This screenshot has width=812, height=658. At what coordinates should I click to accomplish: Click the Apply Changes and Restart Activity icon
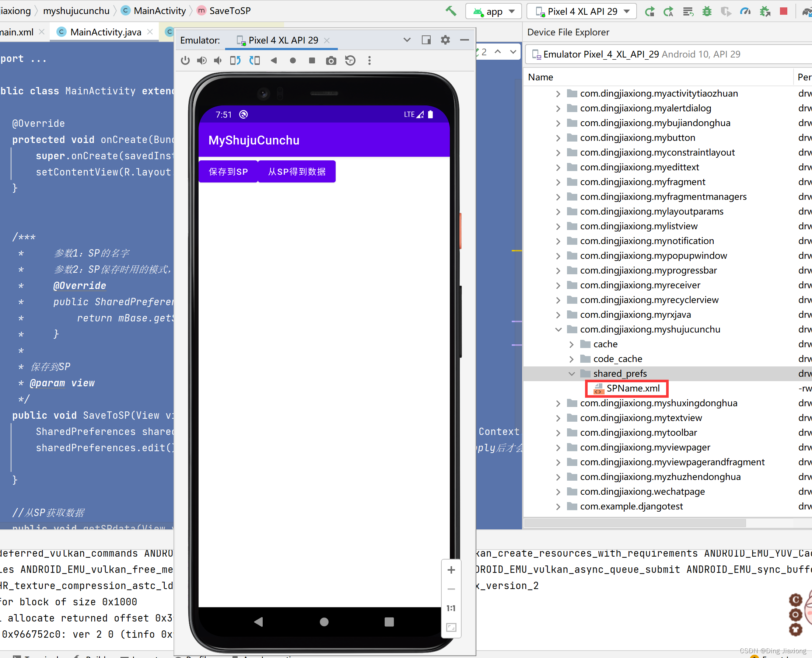(669, 11)
